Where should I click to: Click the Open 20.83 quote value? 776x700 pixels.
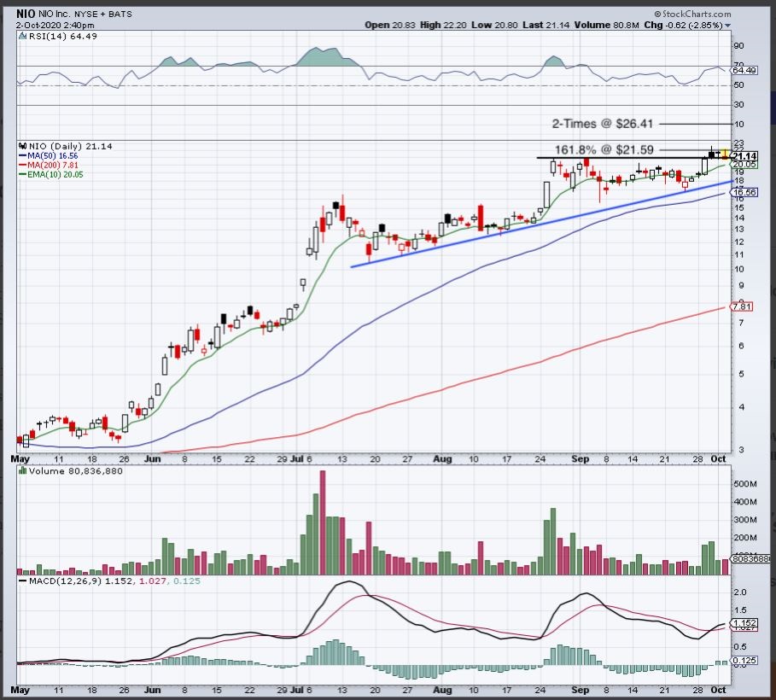(x=389, y=26)
